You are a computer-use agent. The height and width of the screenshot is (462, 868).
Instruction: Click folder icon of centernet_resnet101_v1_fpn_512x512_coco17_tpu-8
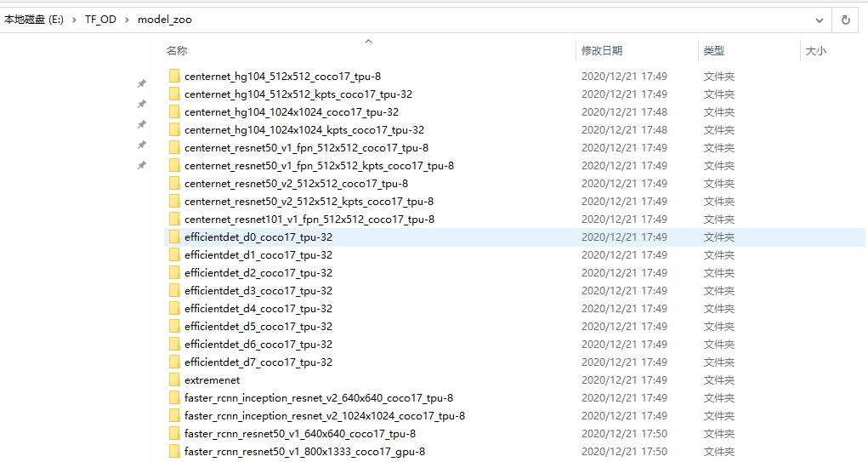pos(174,219)
